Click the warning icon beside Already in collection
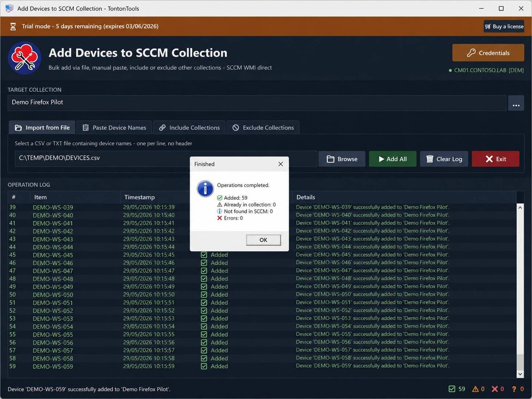Viewport: 532px width, 399px height. coord(220,205)
